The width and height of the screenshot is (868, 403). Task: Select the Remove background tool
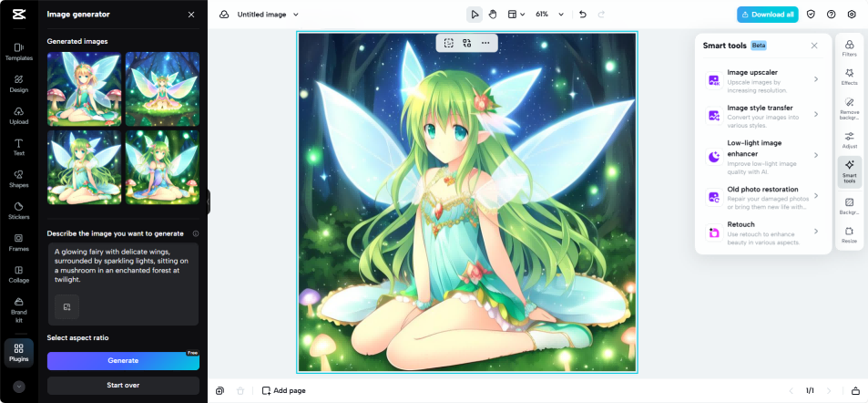tap(849, 107)
